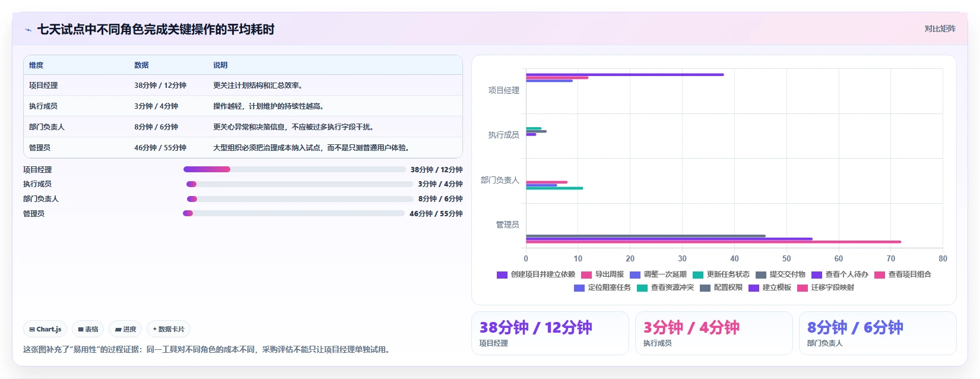Click note 操作越轻，计划维护的持续性越高
The height and width of the screenshot is (379, 980).
[270, 106]
